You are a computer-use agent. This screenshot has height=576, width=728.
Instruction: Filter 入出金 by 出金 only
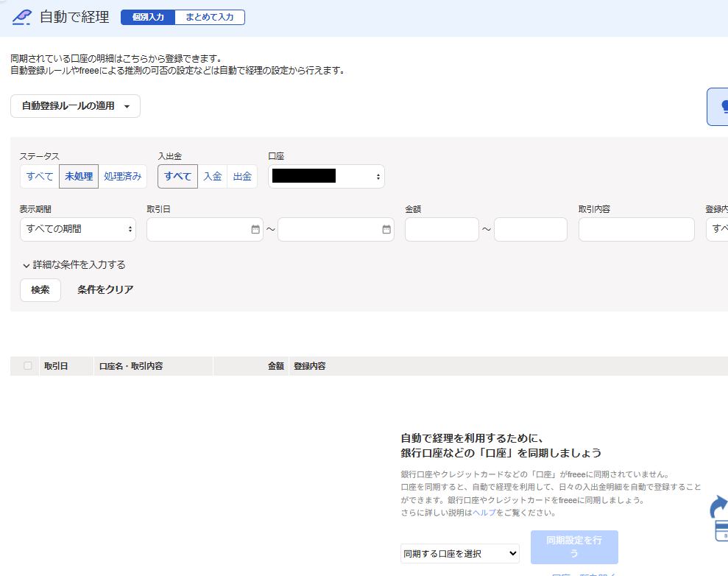pyautogui.click(x=242, y=176)
